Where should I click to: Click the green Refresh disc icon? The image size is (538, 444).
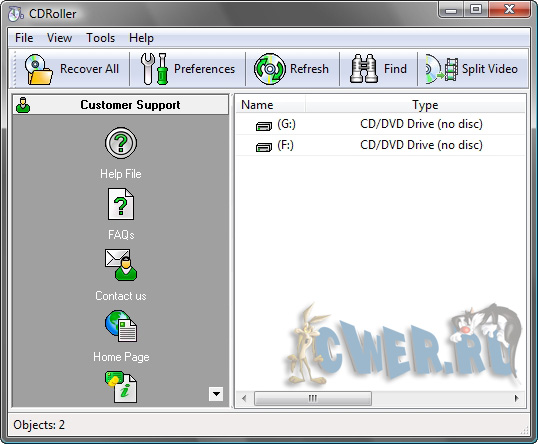[270, 69]
